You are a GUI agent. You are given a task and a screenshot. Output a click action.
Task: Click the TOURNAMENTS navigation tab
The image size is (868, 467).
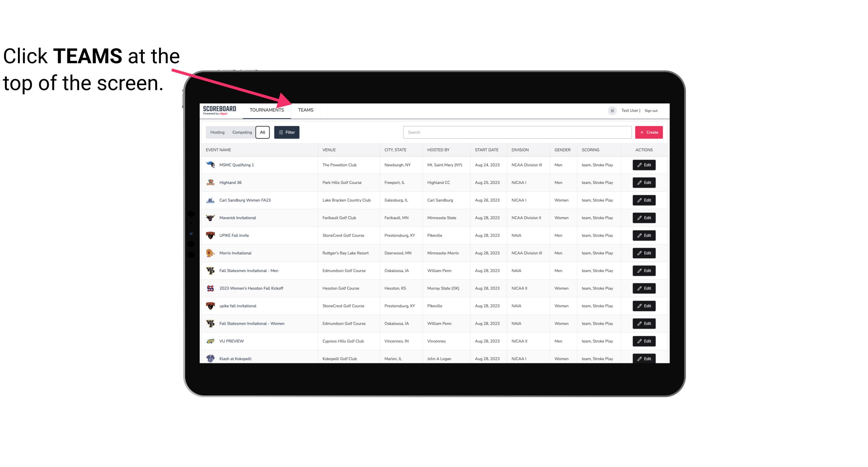pos(267,110)
